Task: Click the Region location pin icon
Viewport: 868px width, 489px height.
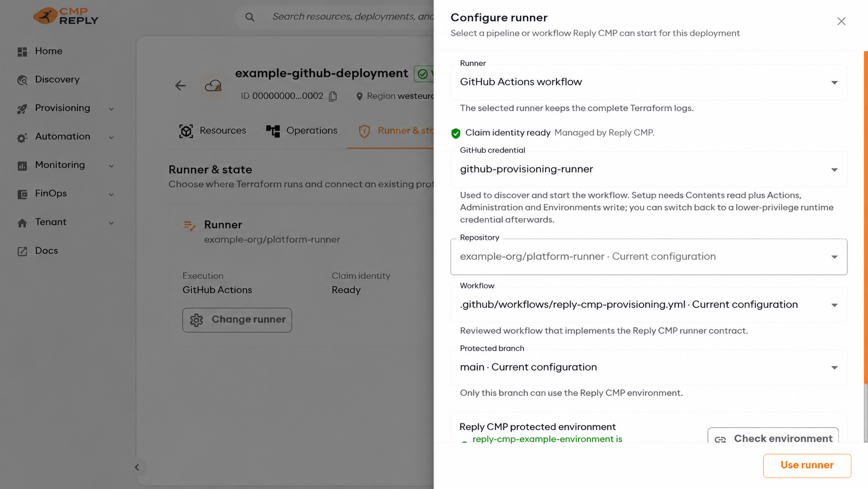Action: [x=359, y=96]
